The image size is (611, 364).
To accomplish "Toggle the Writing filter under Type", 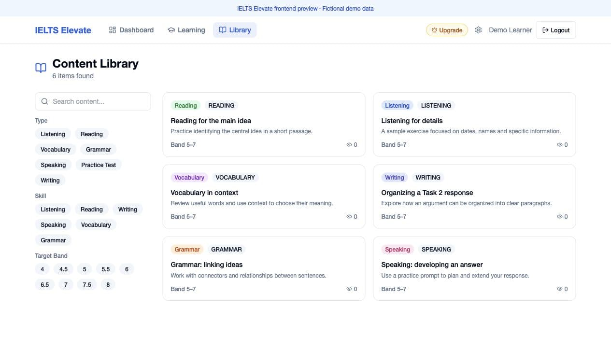I will point(50,181).
